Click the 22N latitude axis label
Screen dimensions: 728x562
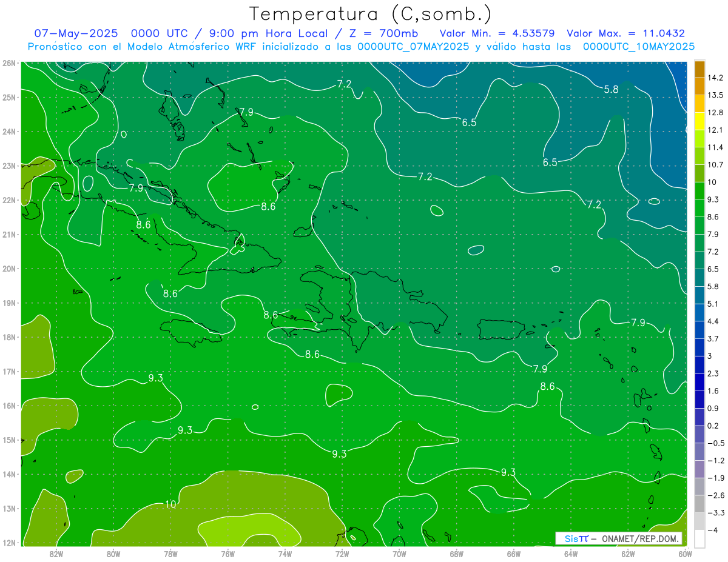pyautogui.click(x=8, y=200)
